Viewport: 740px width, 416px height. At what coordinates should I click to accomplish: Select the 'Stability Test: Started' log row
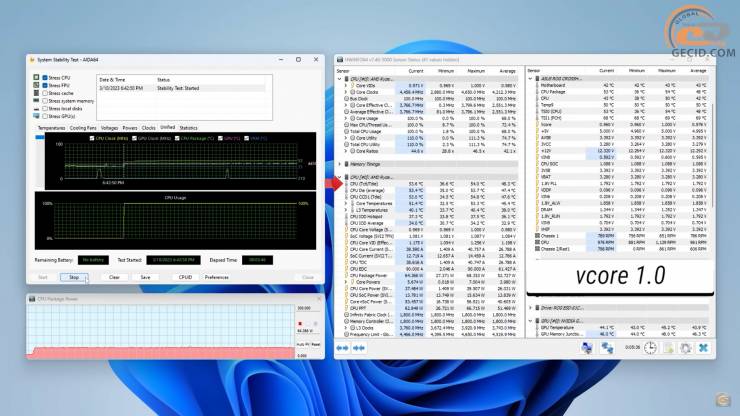182,88
